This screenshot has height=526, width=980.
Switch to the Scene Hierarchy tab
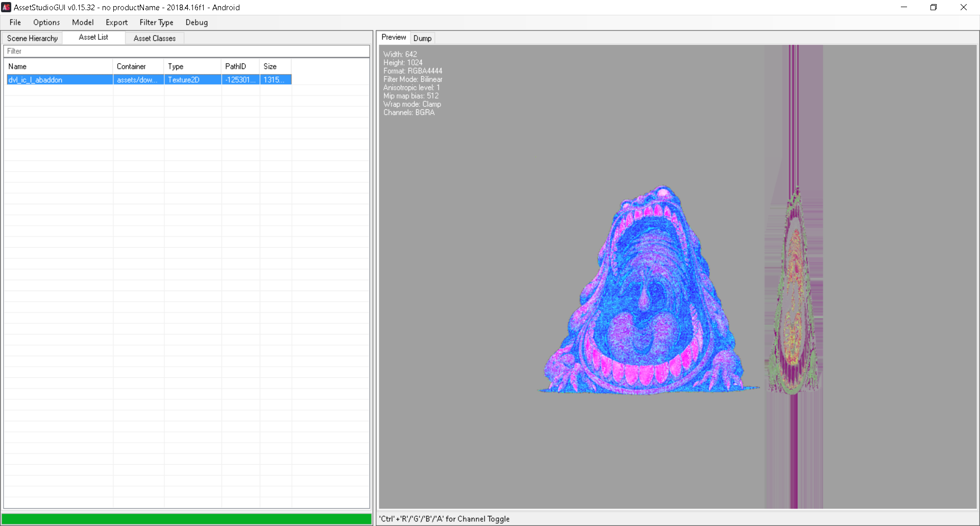pos(32,38)
